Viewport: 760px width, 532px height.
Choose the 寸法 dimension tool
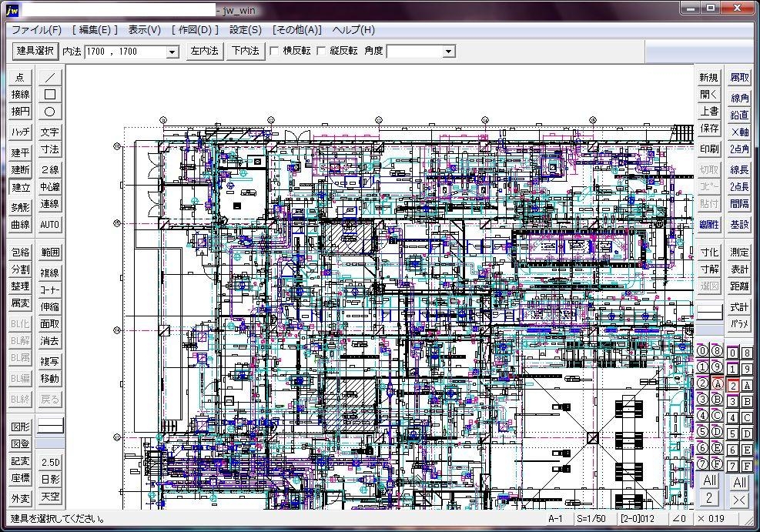pos(50,149)
